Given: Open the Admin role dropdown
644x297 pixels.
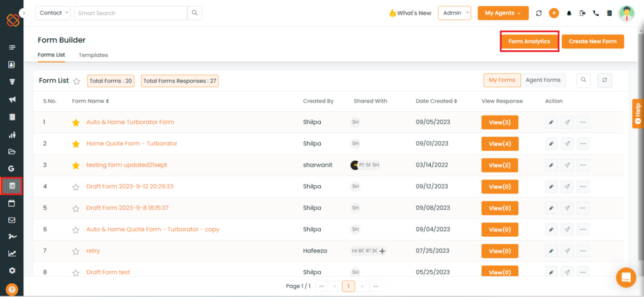Looking at the screenshot, I should [454, 13].
